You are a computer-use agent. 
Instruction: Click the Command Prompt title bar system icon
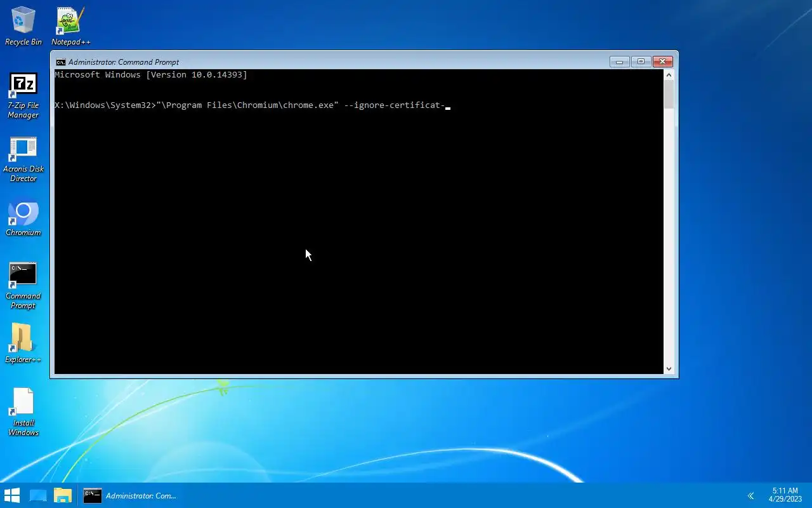(60, 62)
